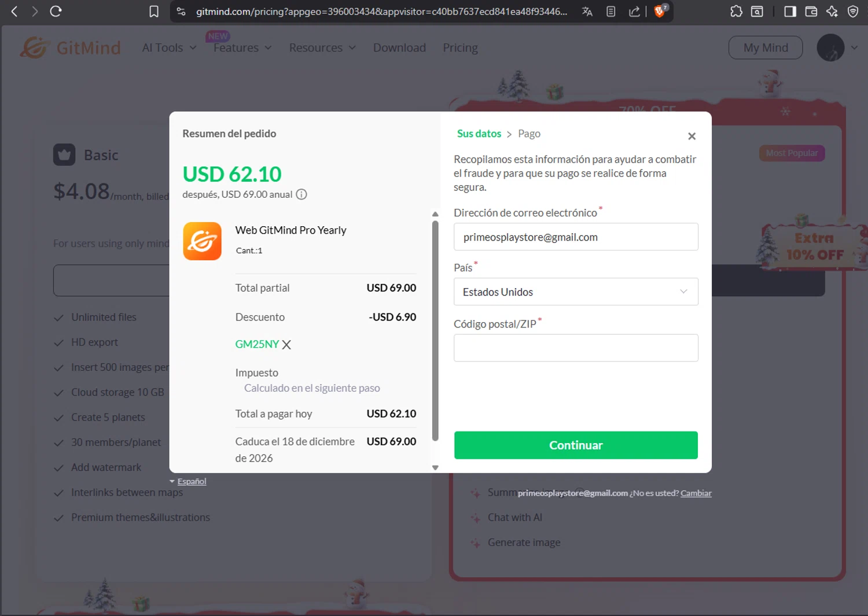
Task: Close the checkout dialog
Action: 692,137
